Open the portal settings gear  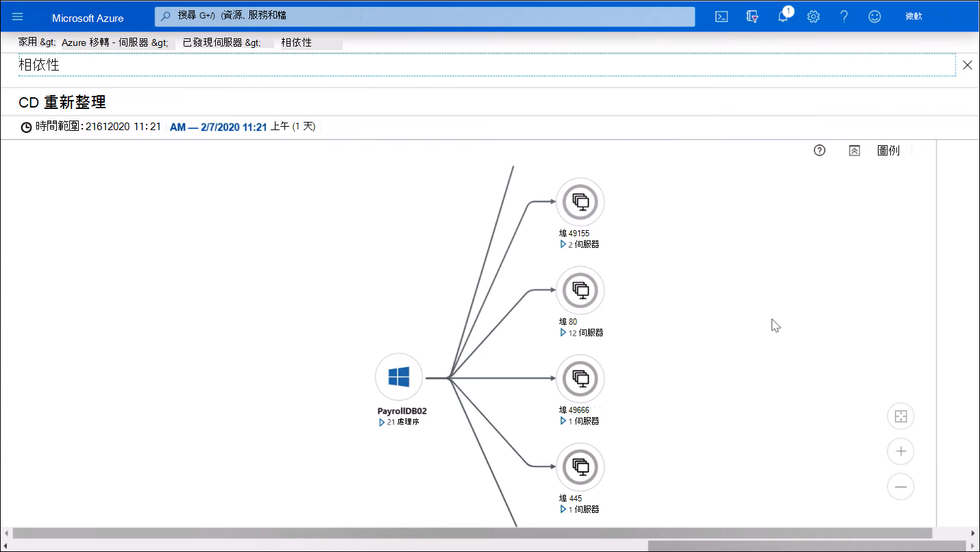pos(813,17)
